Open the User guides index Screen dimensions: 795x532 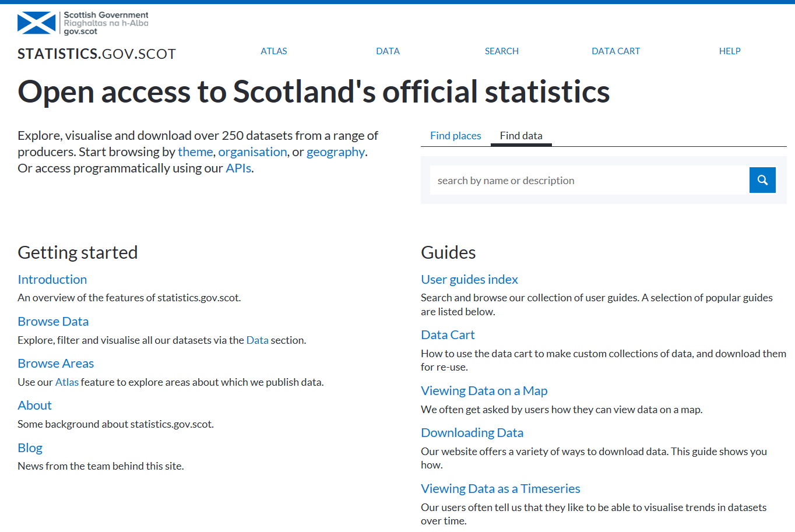pos(469,280)
